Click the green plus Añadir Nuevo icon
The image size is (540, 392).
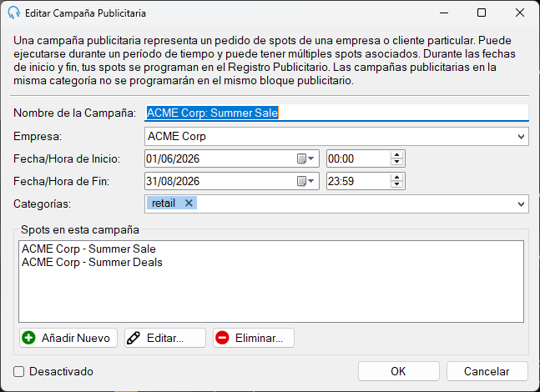[x=28, y=338]
